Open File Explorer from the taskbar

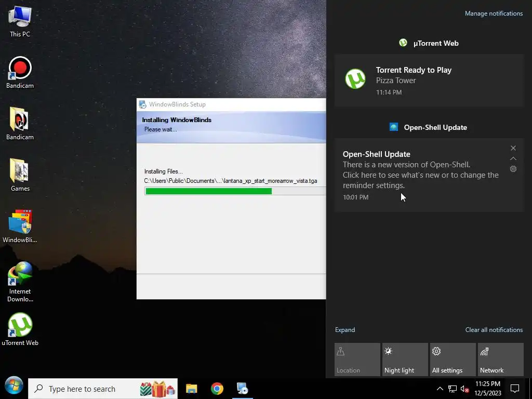click(x=191, y=389)
